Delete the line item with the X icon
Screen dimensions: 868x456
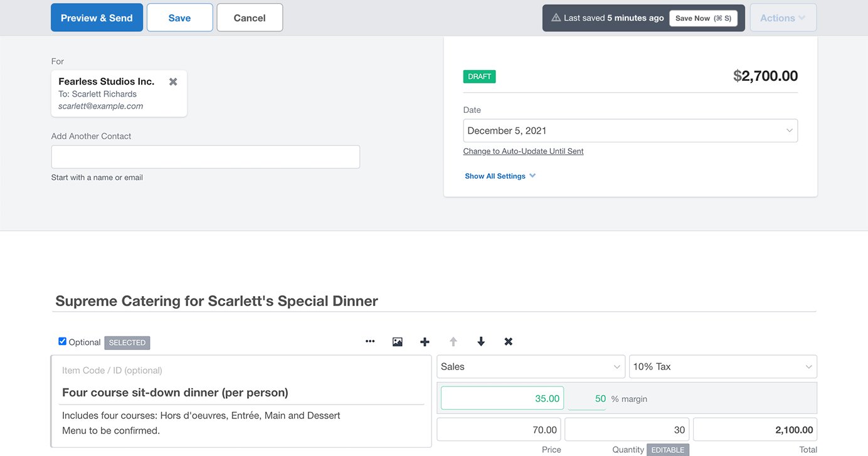[508, 341]
